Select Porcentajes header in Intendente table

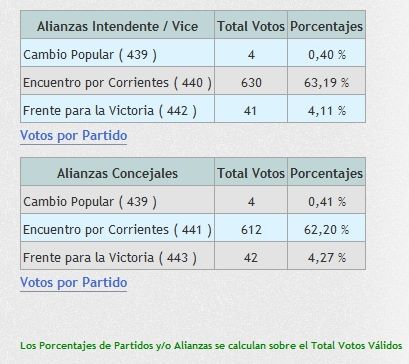click(x=326, y=26)
